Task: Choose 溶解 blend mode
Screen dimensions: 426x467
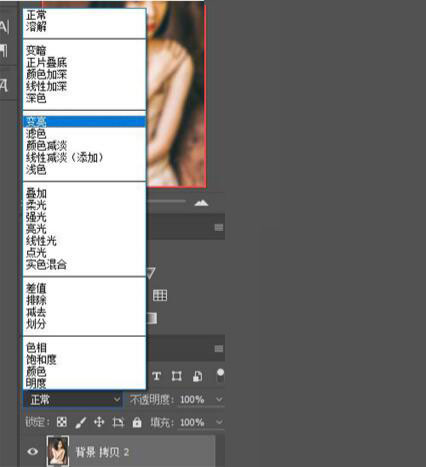Action: tap(84, 26)
